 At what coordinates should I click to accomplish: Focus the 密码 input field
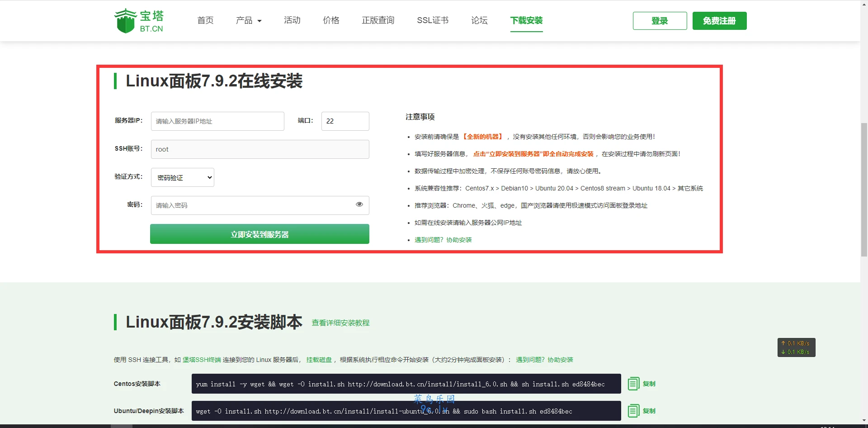pos(260,205)
